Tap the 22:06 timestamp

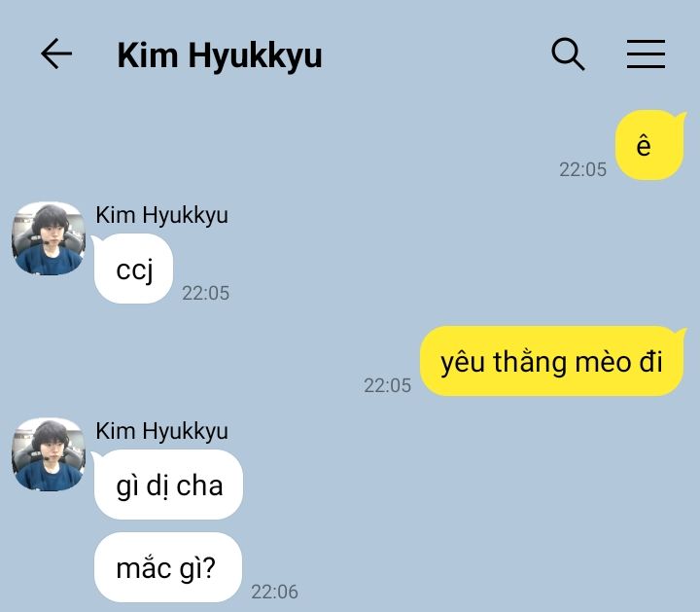click(x=274, y=592)
